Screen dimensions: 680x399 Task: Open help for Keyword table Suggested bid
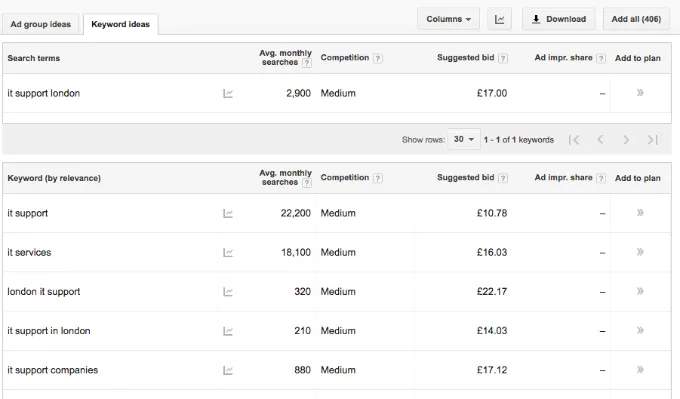pos(503,178)
